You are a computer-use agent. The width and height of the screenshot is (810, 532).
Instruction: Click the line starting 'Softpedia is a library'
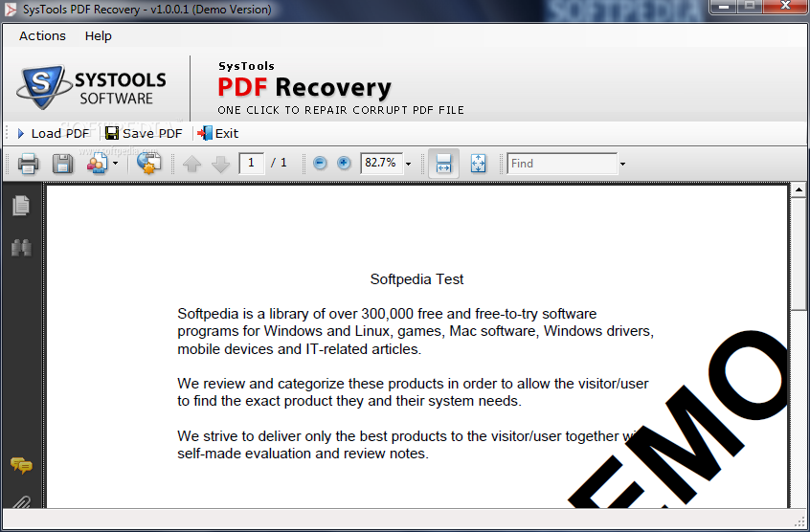(x=387, y=314)
